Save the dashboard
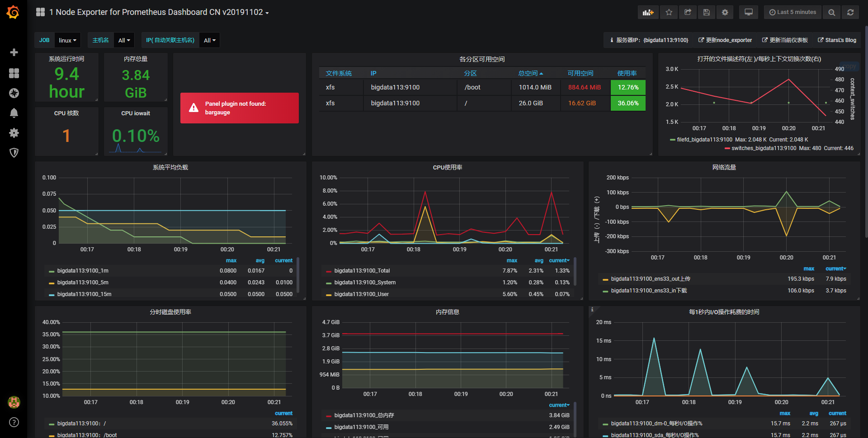868x438 pixels. coord(707,12)
